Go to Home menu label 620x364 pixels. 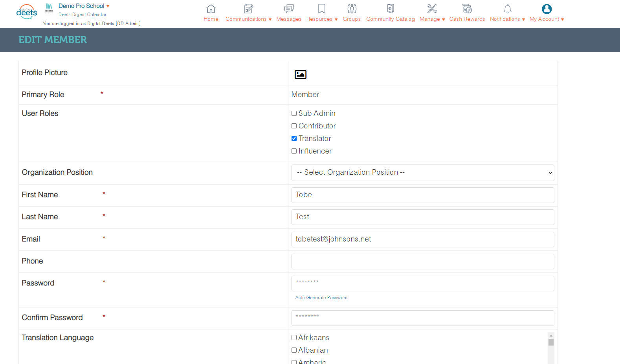click(x=211, y=19)
